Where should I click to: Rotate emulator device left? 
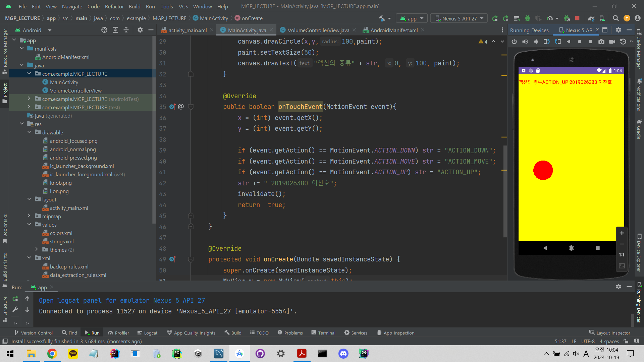[x=547, y=42]
